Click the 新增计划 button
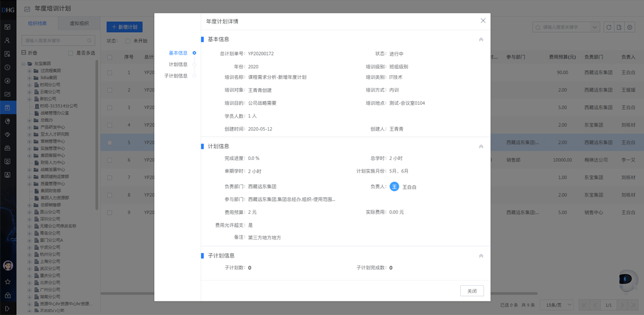The height and width of the screenshot is (315, 644). [124, 27]
